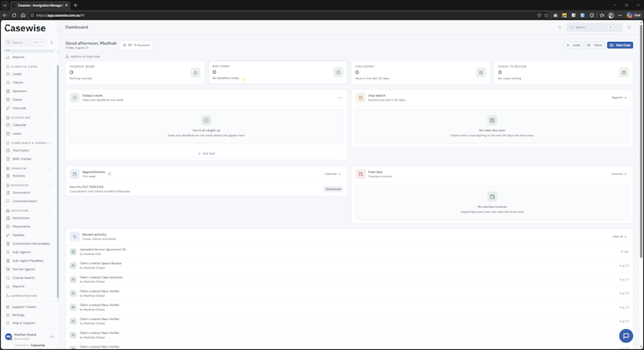Screen dimensions: 644x350
Task: Collapse the Financial section
Action: (50, 169)
